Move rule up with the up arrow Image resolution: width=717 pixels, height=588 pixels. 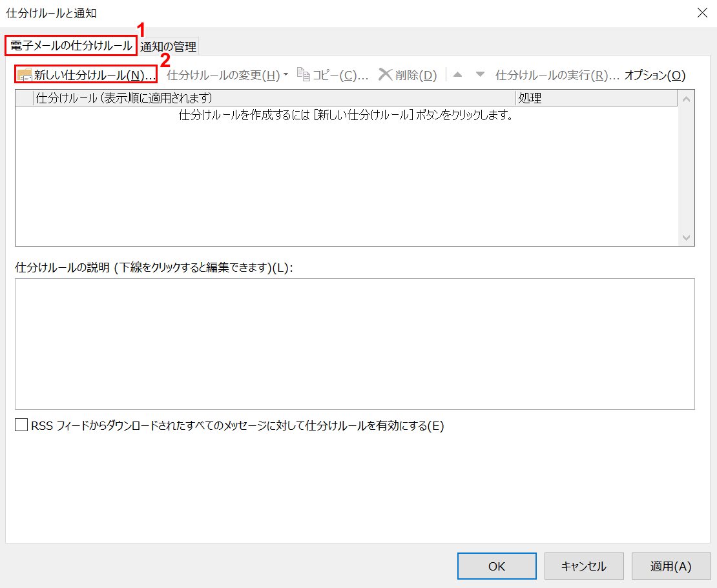tap(458, 74)
